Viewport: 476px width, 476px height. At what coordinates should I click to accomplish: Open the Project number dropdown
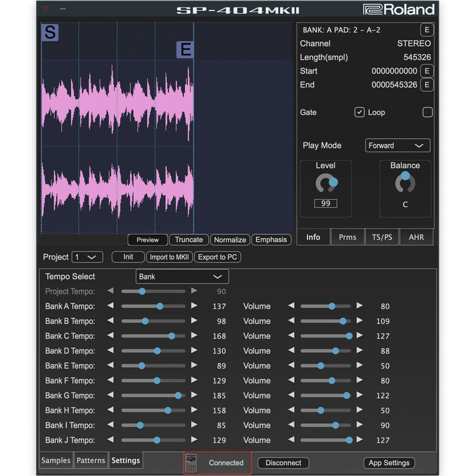87,257
